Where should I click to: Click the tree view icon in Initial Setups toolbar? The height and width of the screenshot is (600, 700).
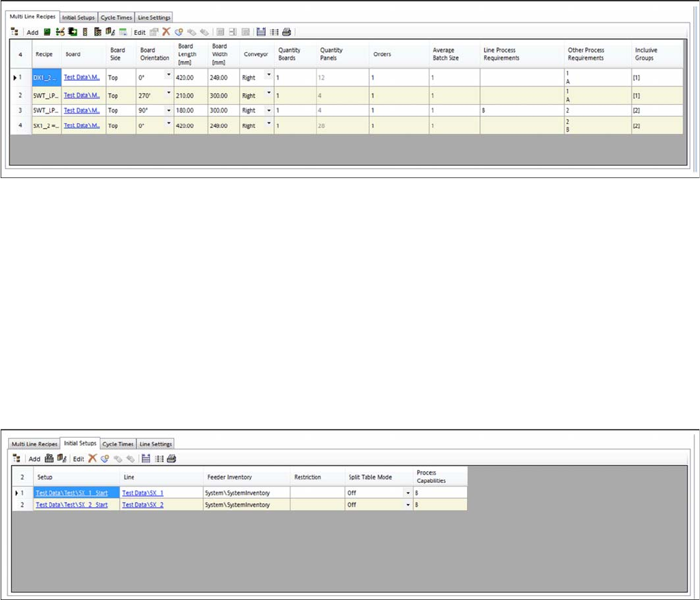pyautogui.click(x=16, y=458)
